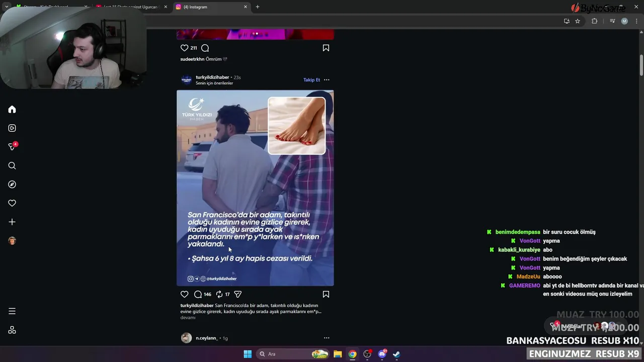
Task: Open File Explorer from the taskbar
Action: click(338, 354)
